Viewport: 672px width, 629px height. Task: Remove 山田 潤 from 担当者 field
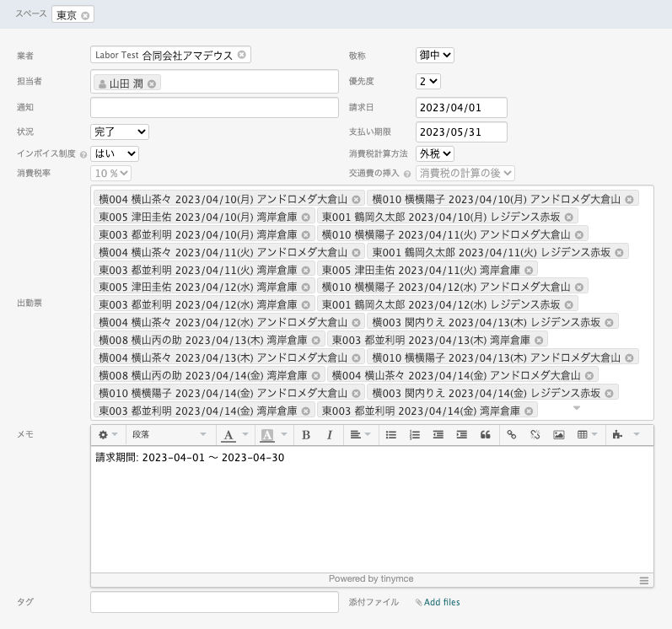(x=152, y=83)
